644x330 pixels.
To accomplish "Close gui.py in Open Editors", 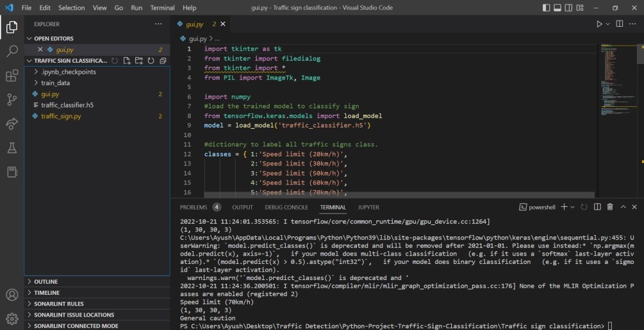I will [40, 49].
